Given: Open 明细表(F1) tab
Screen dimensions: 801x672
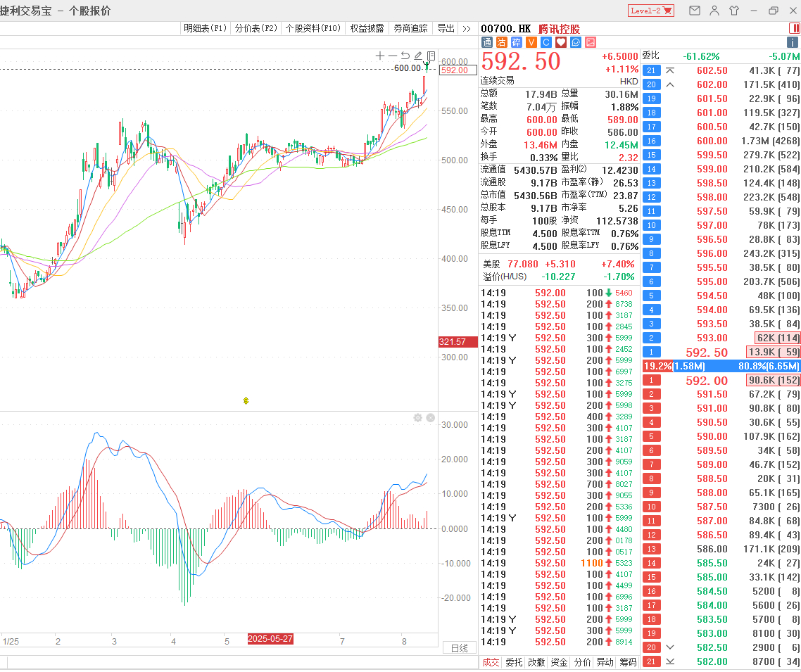Looking at the screenshot, I should coord(205,29).
